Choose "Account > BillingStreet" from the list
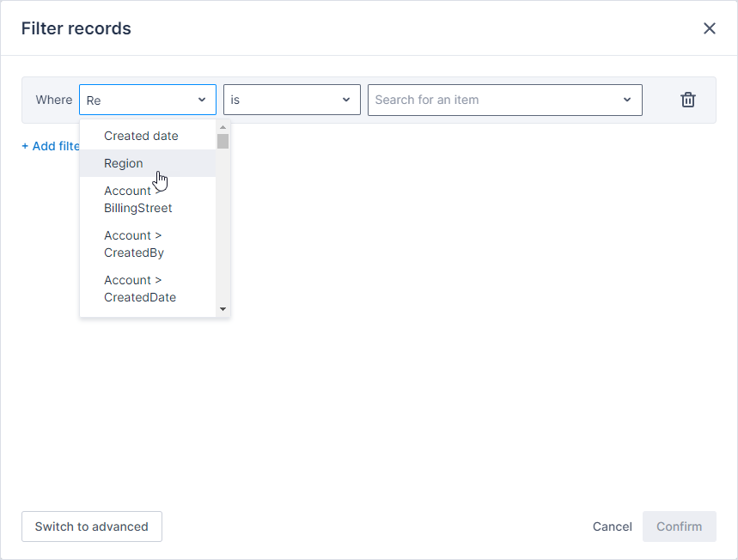738x560 pixels. 138,199
